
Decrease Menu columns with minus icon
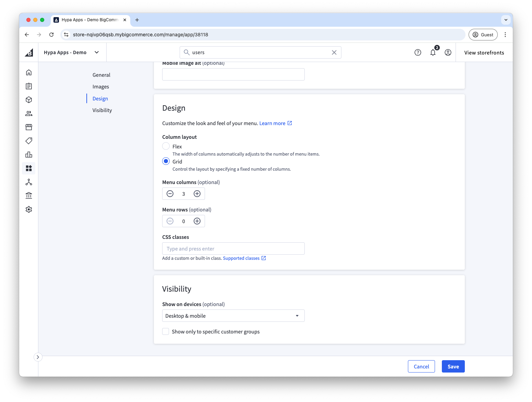170,194
